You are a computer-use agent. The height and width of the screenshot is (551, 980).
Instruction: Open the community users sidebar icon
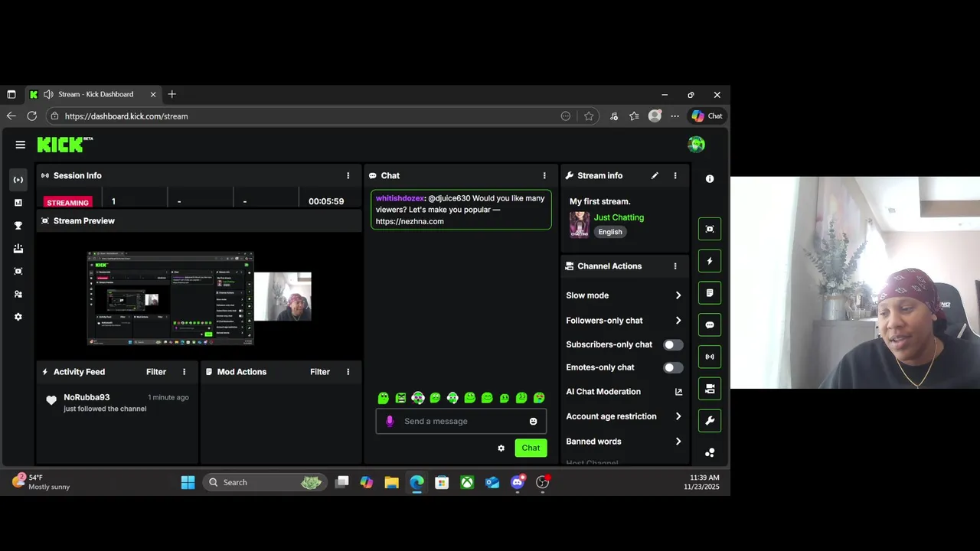[18, 294]
